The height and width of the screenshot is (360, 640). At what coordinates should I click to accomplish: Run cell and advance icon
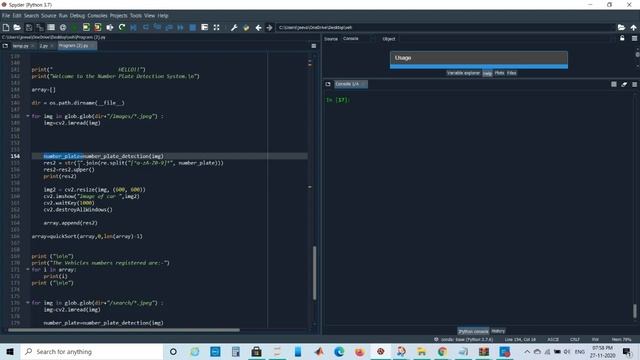pyautogui.click(x=98, y=27)
